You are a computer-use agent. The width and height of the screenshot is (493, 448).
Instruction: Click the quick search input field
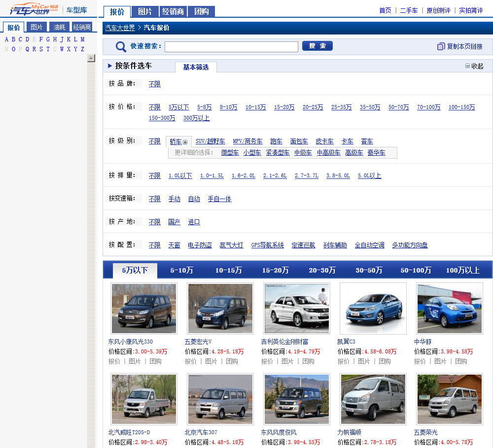[231, 47]
